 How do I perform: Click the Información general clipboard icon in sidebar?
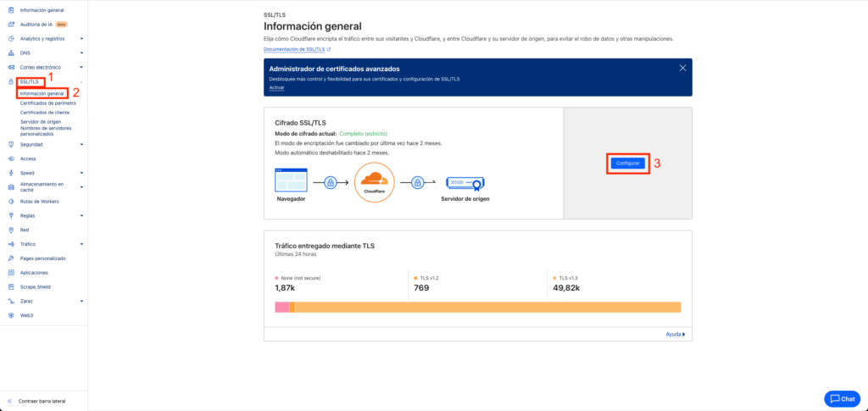(11, 10)
